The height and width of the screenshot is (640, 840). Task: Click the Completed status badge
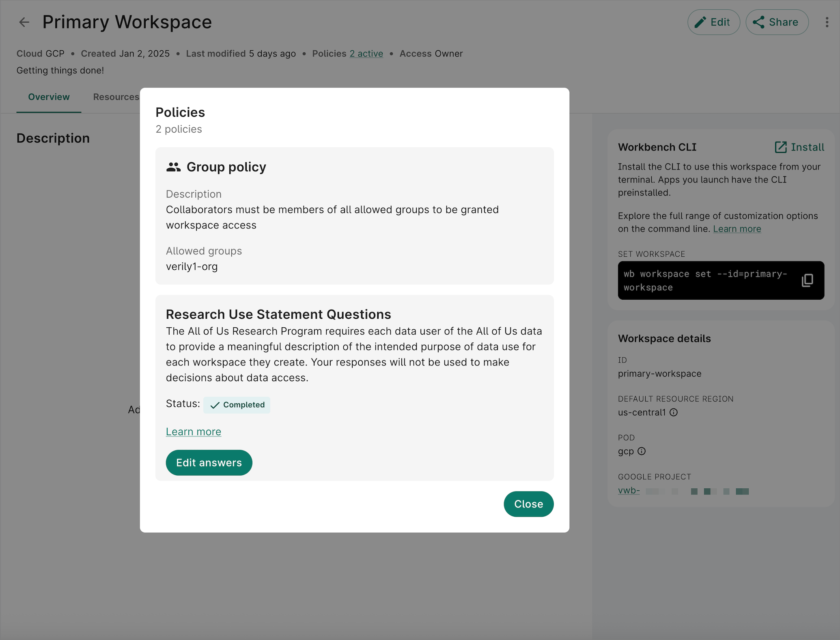[x=237, y=405]
